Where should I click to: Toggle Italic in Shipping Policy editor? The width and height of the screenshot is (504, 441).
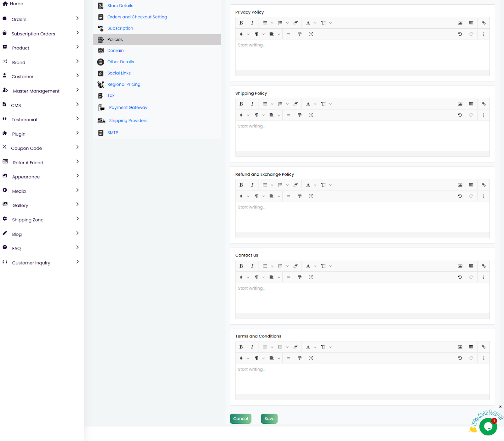click(x=252, y=104)
